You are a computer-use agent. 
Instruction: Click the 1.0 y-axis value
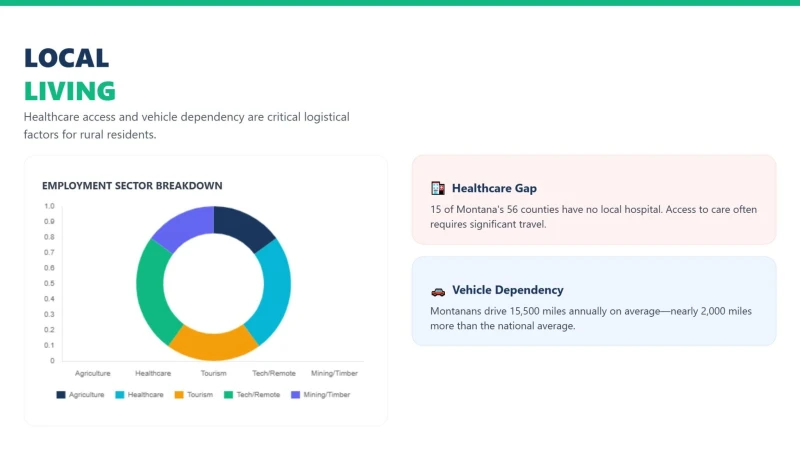[49, 206]
